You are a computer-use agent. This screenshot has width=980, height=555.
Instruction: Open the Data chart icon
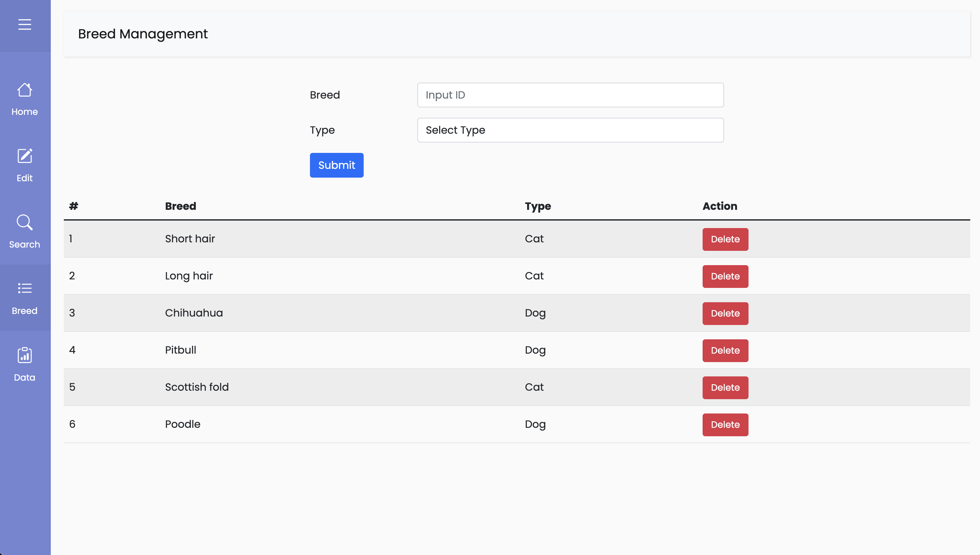click(x=24, y=355)
